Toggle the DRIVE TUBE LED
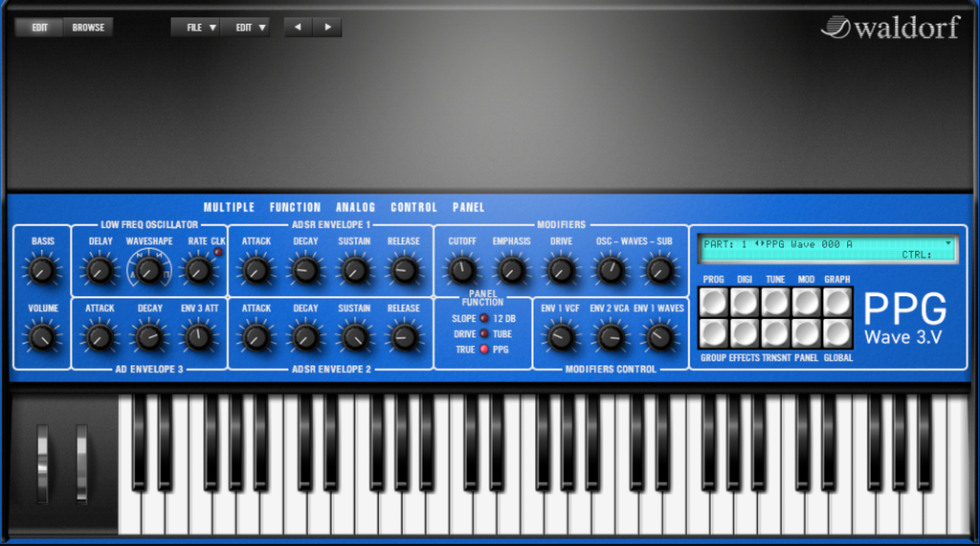Screen dimensions: 980x546 click(x=483, y=334)
